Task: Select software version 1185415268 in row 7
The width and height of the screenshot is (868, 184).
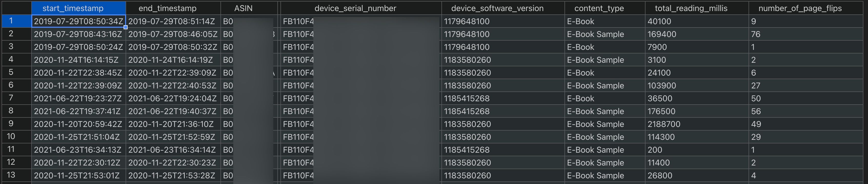Action: [x=503, y=98]
